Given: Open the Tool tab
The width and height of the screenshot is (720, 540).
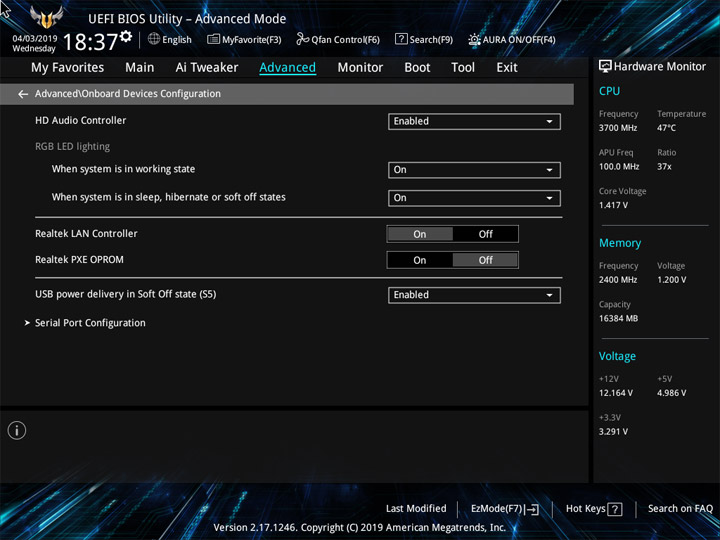Looking at the screenshot, I should click(x=463, y=68).
